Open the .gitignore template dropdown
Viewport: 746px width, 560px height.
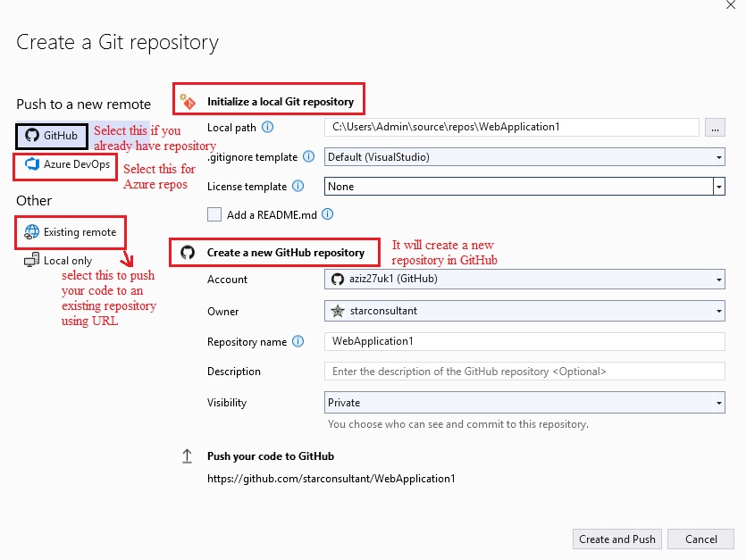(524, 157)
